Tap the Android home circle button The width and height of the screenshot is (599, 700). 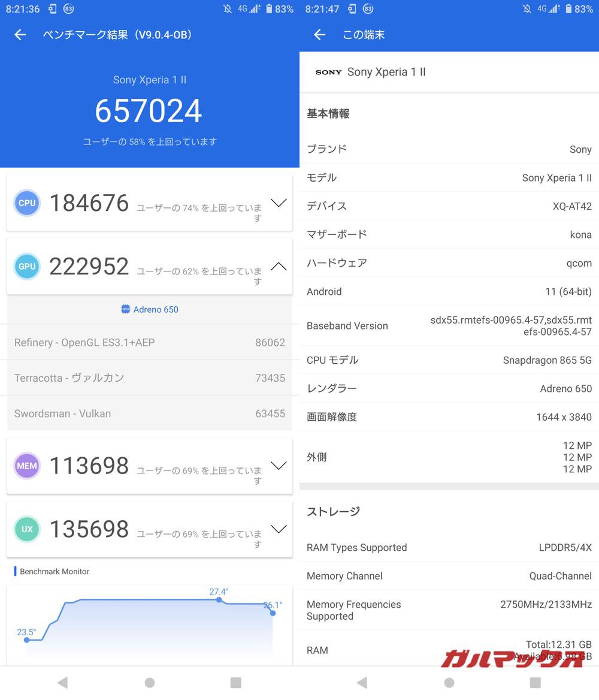pos(150,682)
